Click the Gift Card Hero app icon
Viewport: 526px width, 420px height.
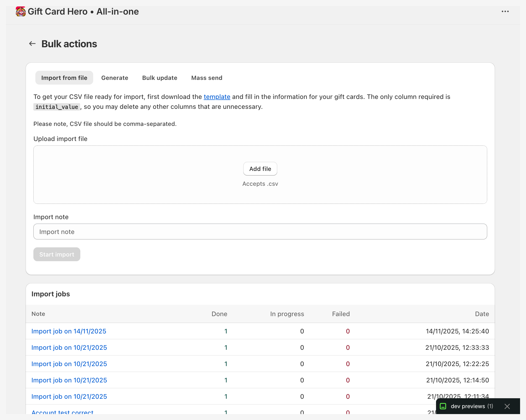pyautogui.click(x=20, y=11)
